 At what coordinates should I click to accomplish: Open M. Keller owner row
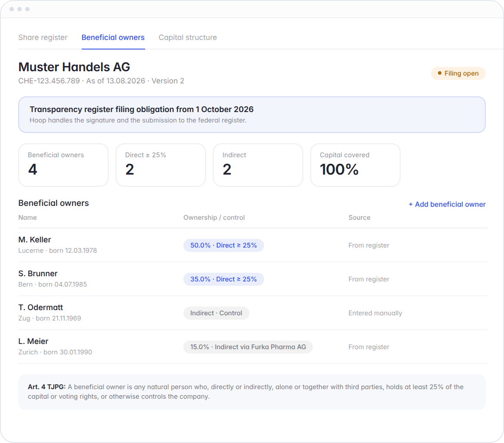[x=252, y=245]
